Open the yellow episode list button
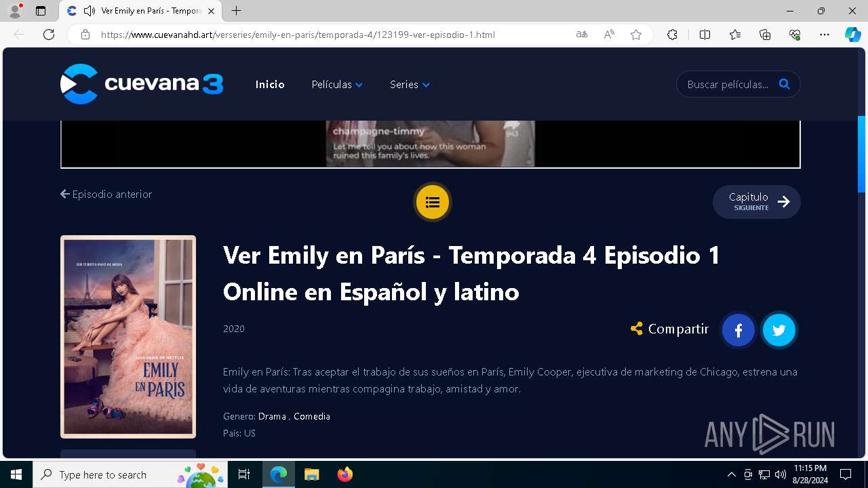This screenshot has width=868, height=488. 433,202
